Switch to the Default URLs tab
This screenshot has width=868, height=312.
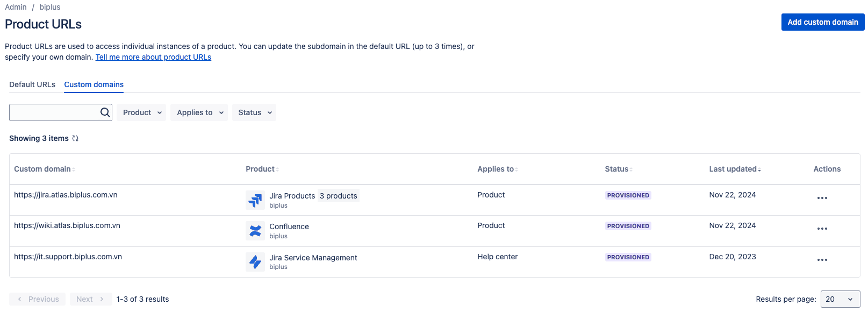32,84
